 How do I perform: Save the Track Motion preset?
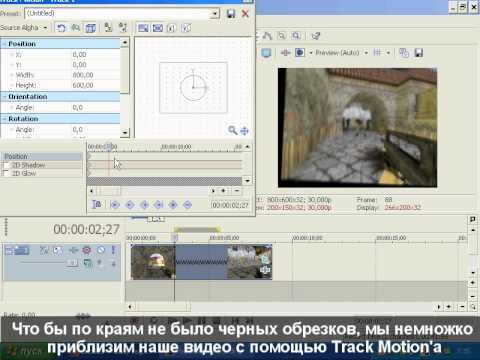tap(231, 14)
